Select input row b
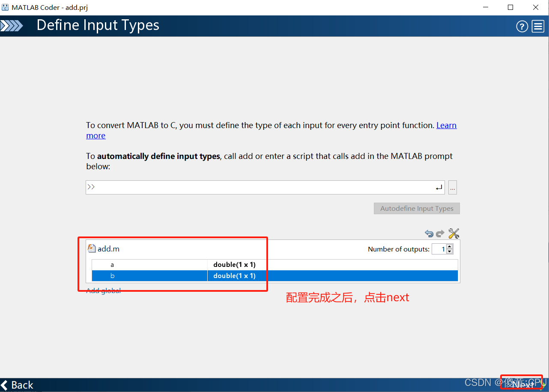The image size is (549, 392). click(275, 276)
